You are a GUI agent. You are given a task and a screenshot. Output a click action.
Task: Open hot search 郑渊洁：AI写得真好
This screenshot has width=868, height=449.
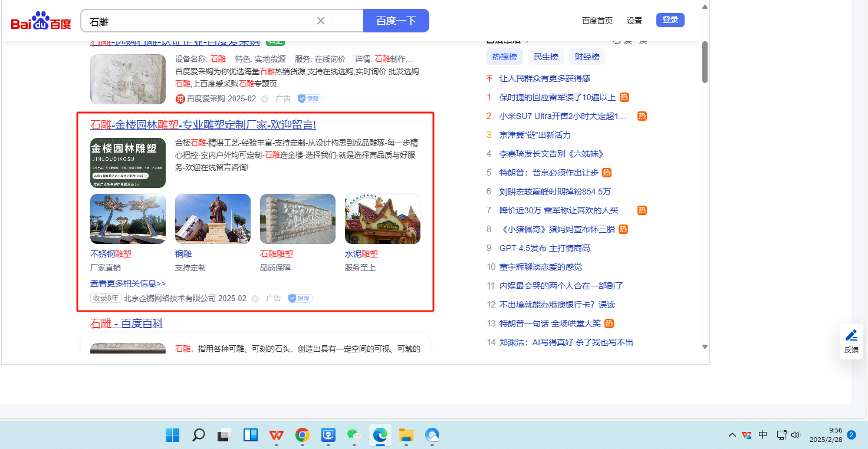click(x=566, y=342)
